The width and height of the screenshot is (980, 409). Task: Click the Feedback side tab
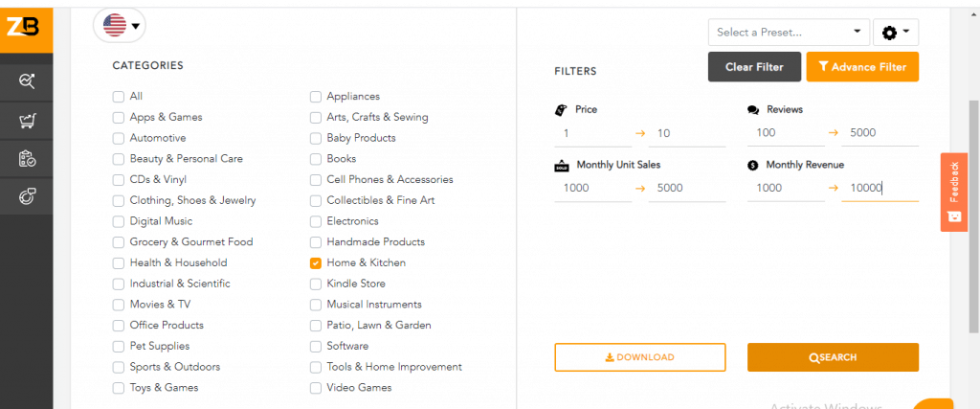pos(953,192)
